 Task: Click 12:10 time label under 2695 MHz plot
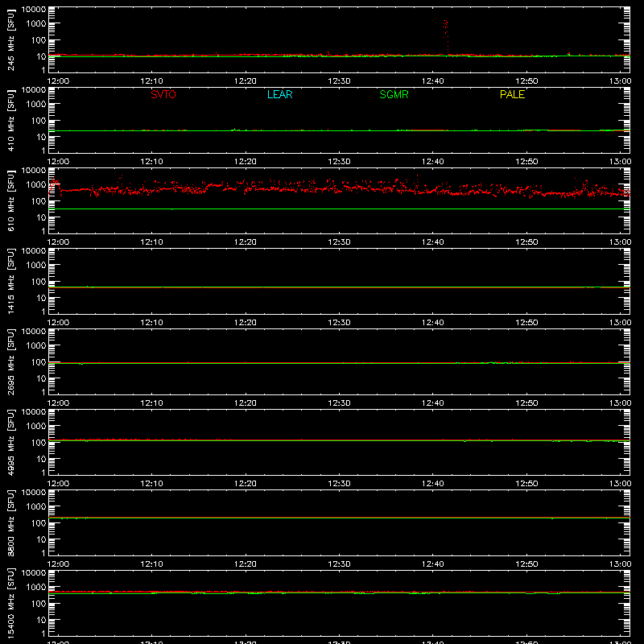151,403
